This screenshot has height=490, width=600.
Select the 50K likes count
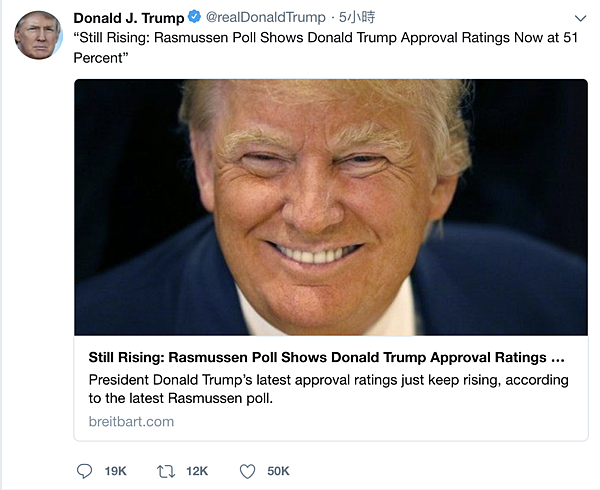point(278,471)
